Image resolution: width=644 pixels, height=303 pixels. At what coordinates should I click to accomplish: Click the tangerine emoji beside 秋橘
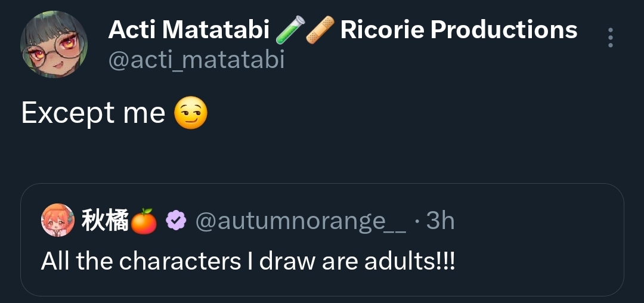144,221
